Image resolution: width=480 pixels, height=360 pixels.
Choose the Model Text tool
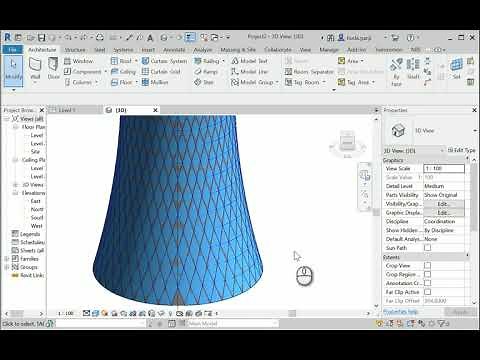click(250, 61)
